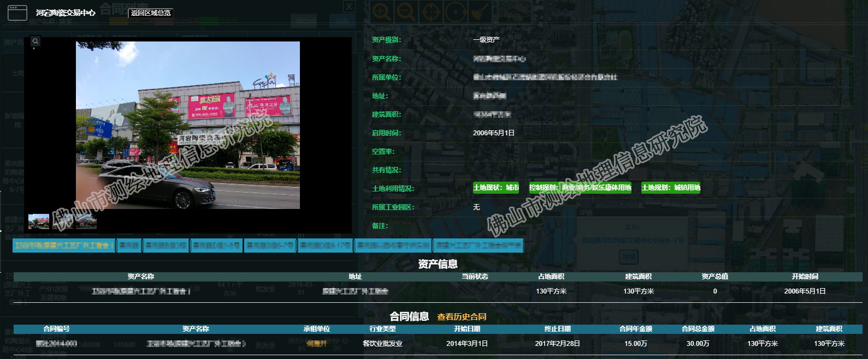Click the dimmed 导出xls button behind the overlay
Viewport: 868px width, 359px height.
304,21
